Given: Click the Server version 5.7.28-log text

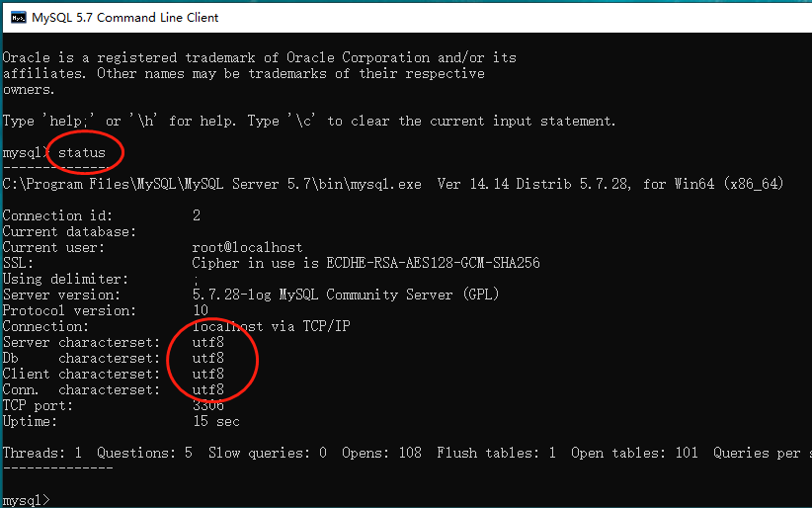Looking at the screenshot, I should (231, 295).
